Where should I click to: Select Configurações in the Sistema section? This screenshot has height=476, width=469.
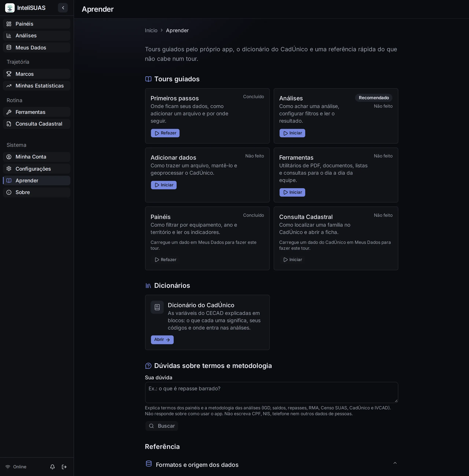37,169
